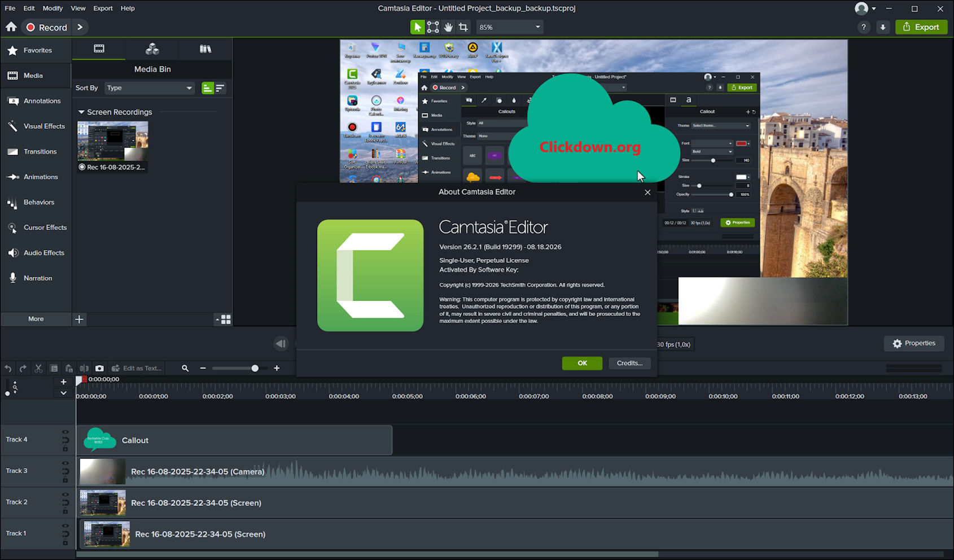The image size is (954, 560).
Task: Toggle the Track 1 lock
Action: click(65, 542)
